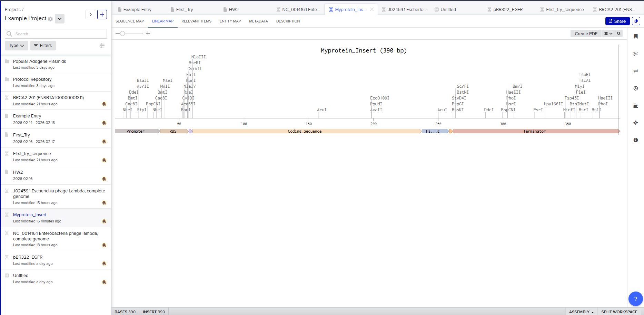Click the zoom in plus icon

(148, 34)
